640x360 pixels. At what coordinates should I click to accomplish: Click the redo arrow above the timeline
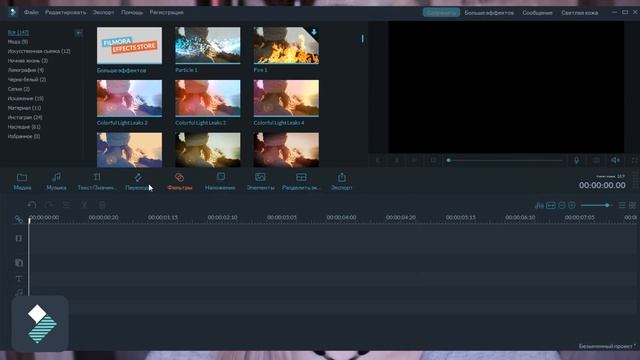[49, 205]
